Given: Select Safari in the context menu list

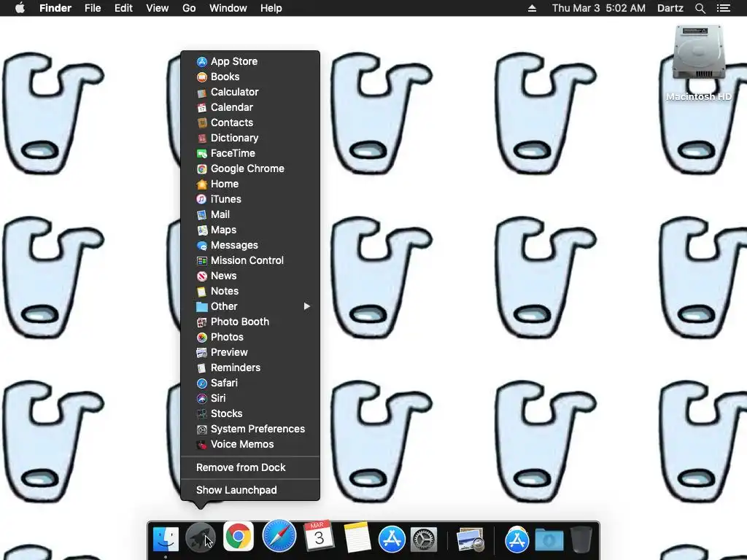Looking at the screenshot, I should (x=250, y=383).
